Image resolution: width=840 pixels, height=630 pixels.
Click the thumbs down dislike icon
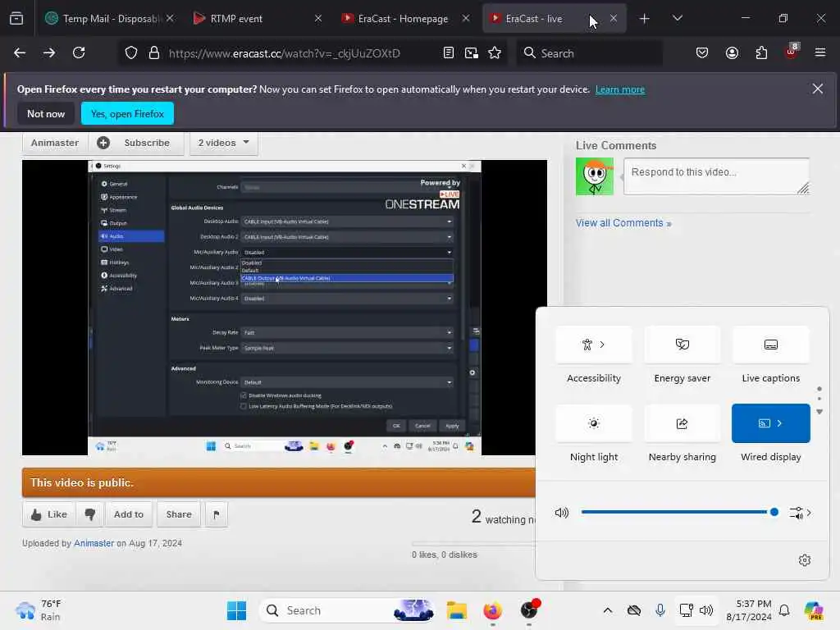90,514
